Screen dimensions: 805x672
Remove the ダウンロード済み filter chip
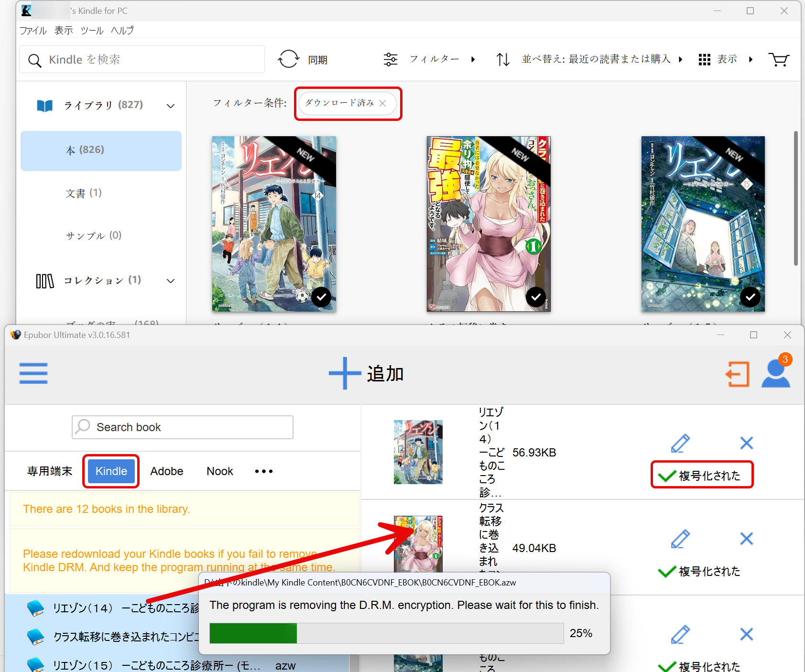tap(382, 103)
